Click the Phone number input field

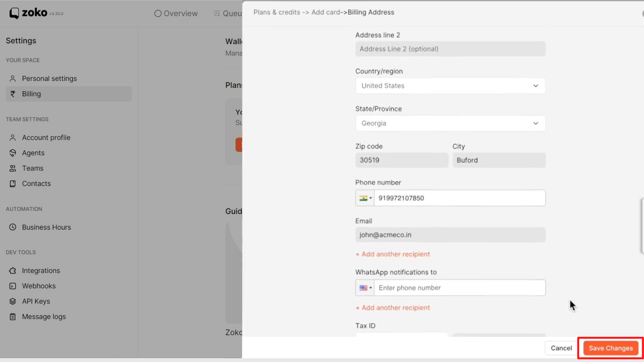click(x=460, y=198)
